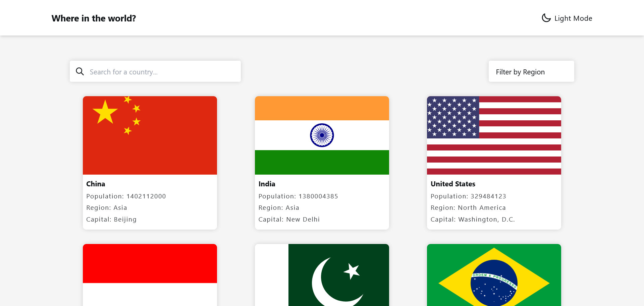644x306 pixels.
Task: Open the Pakistan crescent flag card
Action: coord(322,275)
